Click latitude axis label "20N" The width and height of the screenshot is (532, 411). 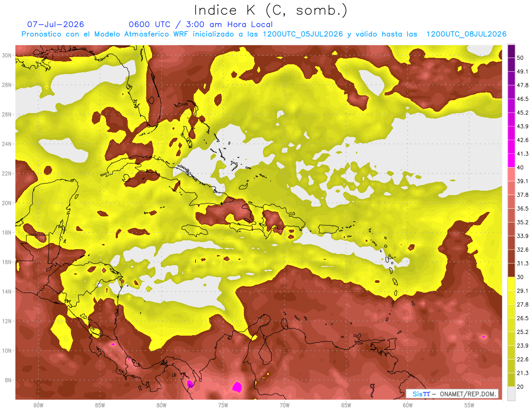pyautogui.click(x=8, y=203)
